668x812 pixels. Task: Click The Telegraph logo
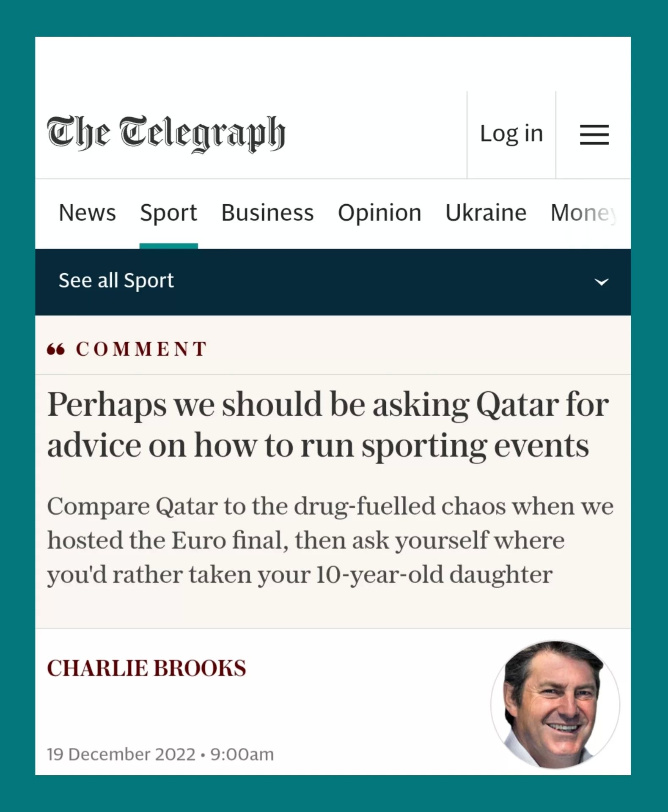166,134
